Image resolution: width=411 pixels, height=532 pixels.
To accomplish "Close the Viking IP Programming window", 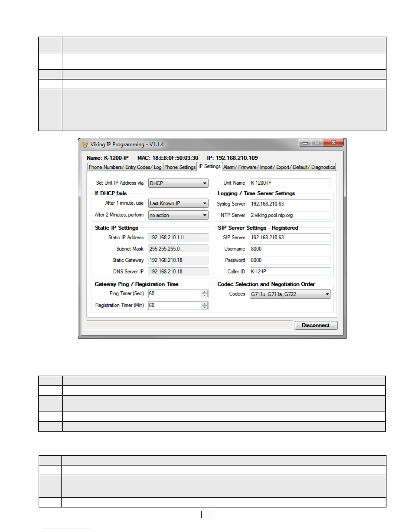I will [x=333, y=143].
